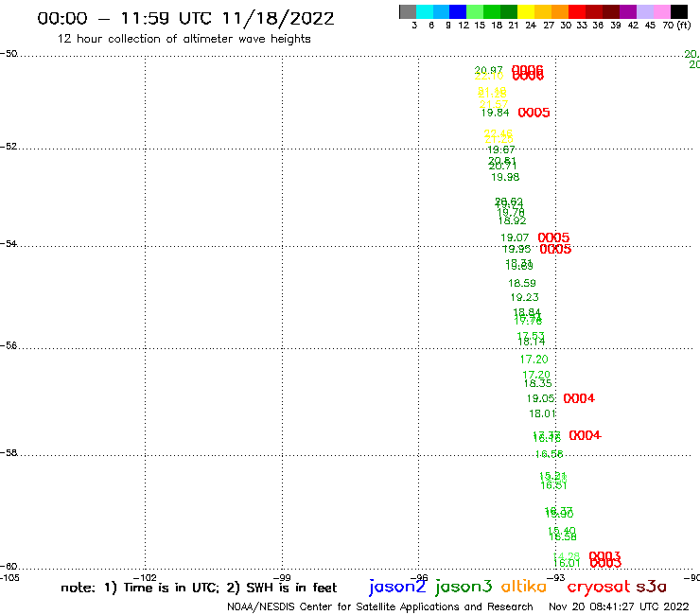Click the -99 longitude axis label

pos(282,577)
